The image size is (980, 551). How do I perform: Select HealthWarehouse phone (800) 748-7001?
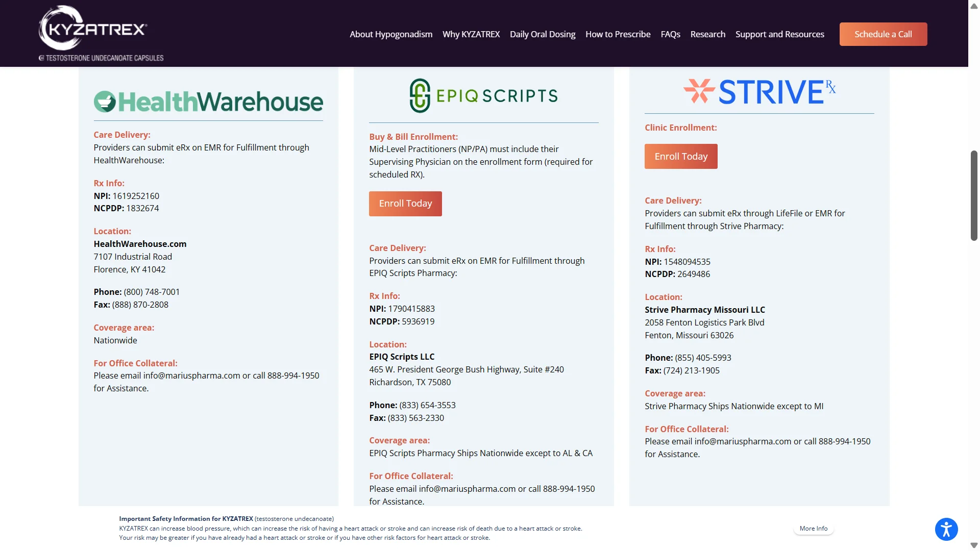tap(152, 292)
